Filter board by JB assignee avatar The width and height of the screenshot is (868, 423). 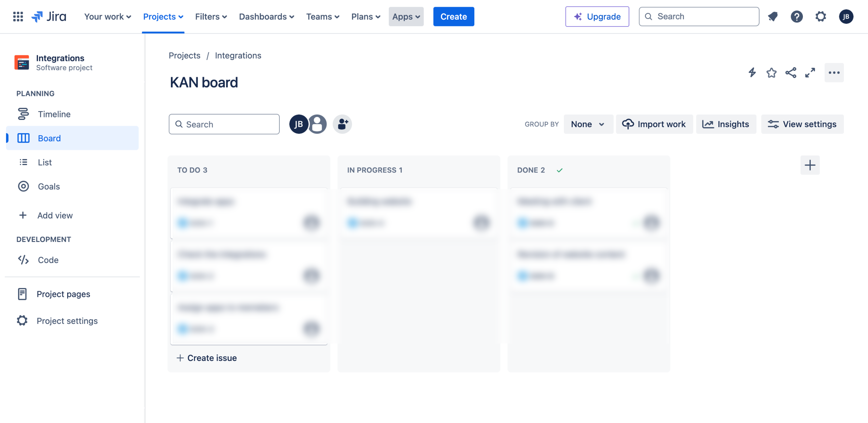[x=298, y=124]
